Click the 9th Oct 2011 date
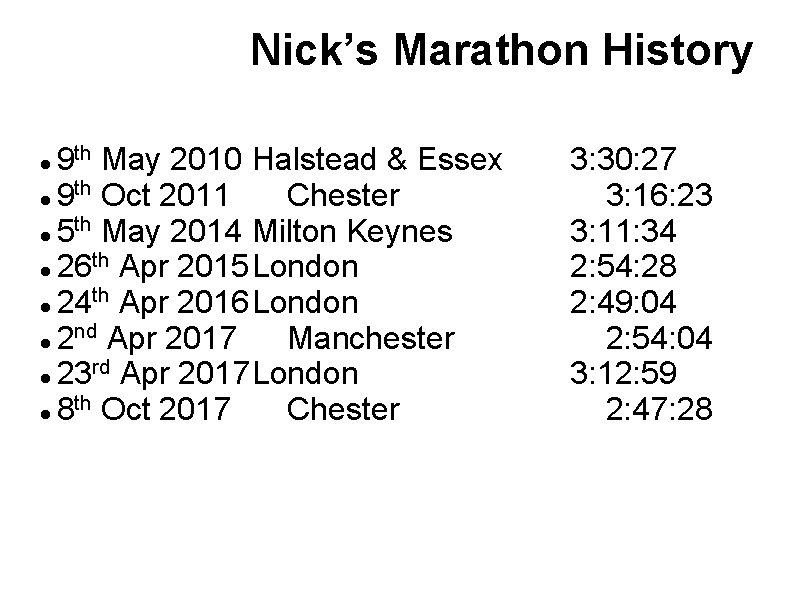The height and width of the screenshot is (595, 794). [142, 194]
